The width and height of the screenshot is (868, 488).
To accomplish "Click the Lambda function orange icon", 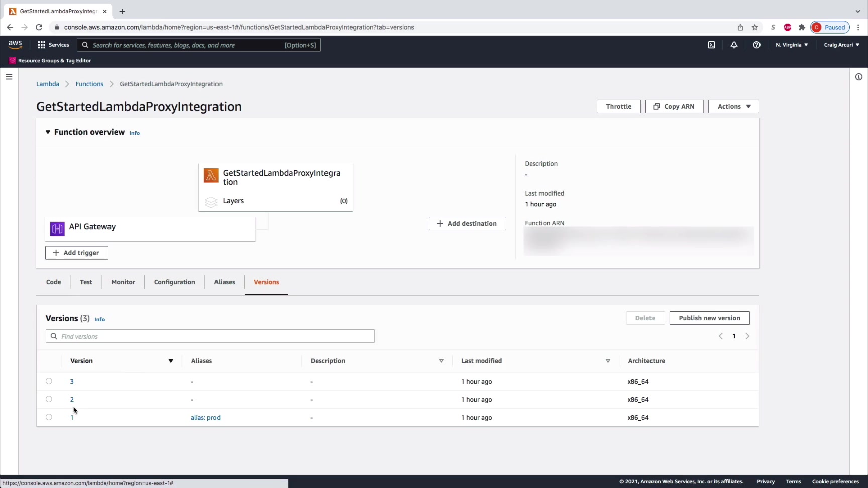I will [211, 175].
